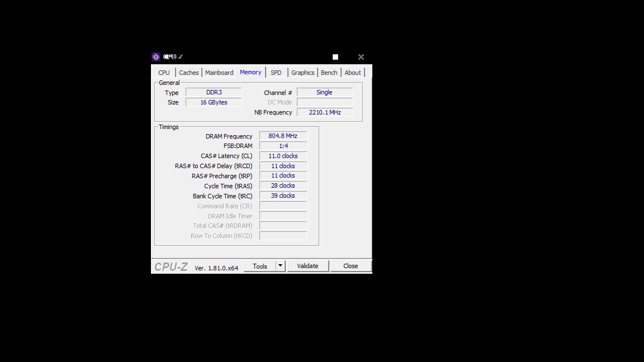Screen dimensions: 644x362
Task: Select the Memory tab
Action: (250, 72)
